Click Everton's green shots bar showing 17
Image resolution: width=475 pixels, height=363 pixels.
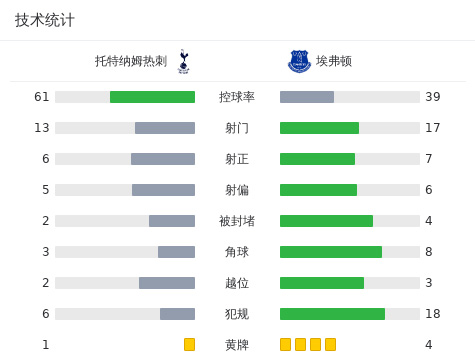(x=319, y=128)
